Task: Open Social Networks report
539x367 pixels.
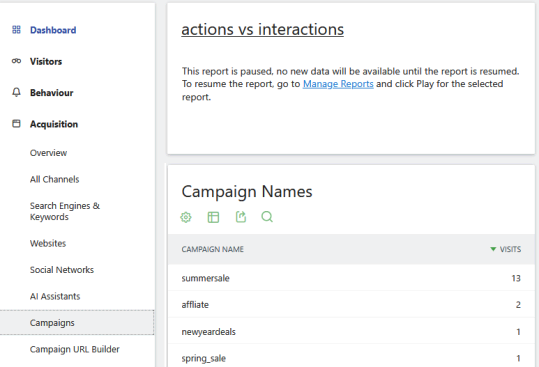Action: [x=62, y=270]
